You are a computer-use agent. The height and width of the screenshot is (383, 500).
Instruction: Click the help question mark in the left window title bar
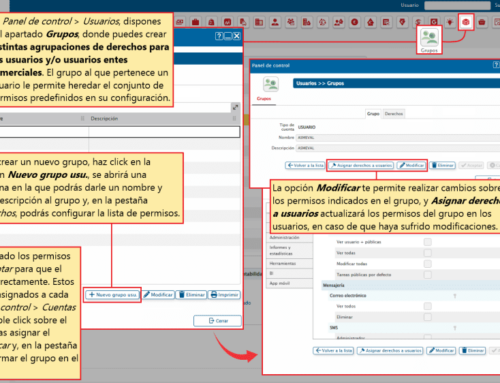(x=219, y=36)
